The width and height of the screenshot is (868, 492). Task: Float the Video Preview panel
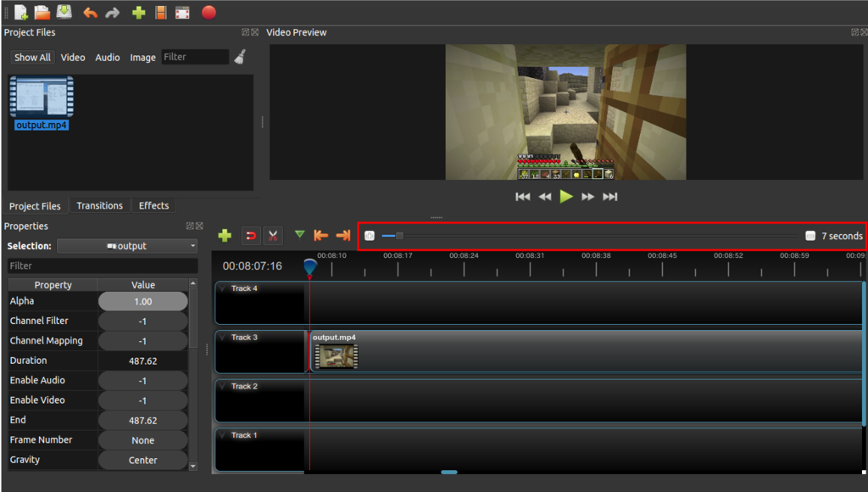[854, 32]
